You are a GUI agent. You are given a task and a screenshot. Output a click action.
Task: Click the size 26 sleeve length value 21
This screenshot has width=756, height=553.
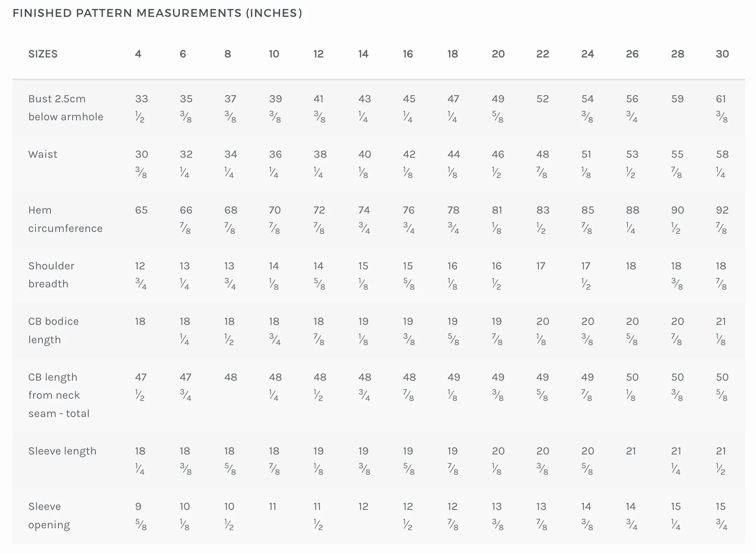[631, 451]
